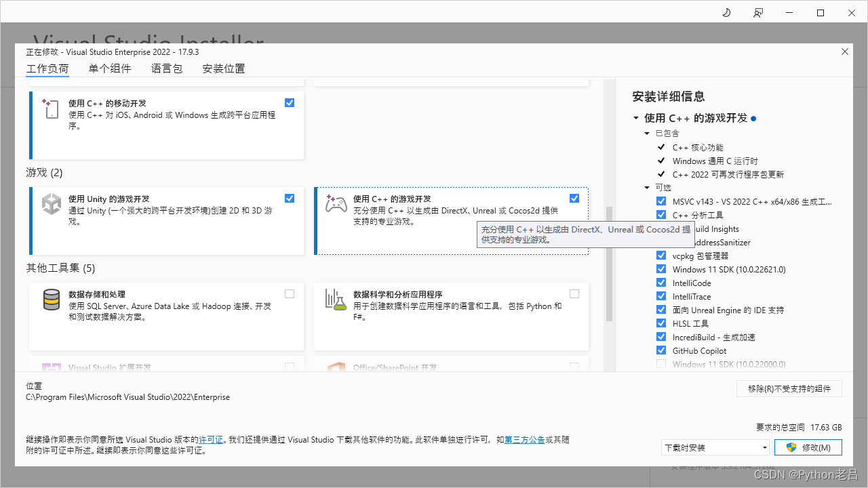Click the C++ game development controller icon
The width and height of the screenshot is (868, 488).
coord(336,203)
